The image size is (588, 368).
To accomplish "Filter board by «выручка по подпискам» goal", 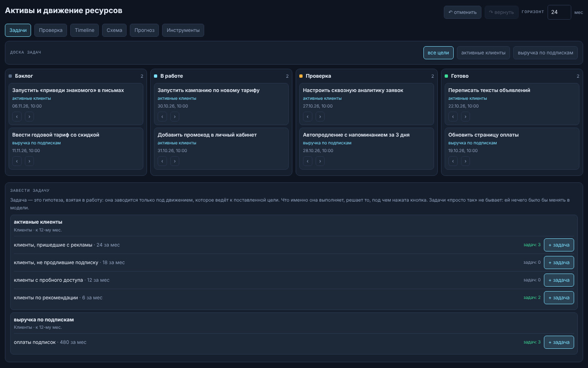I will coord(545,53).
